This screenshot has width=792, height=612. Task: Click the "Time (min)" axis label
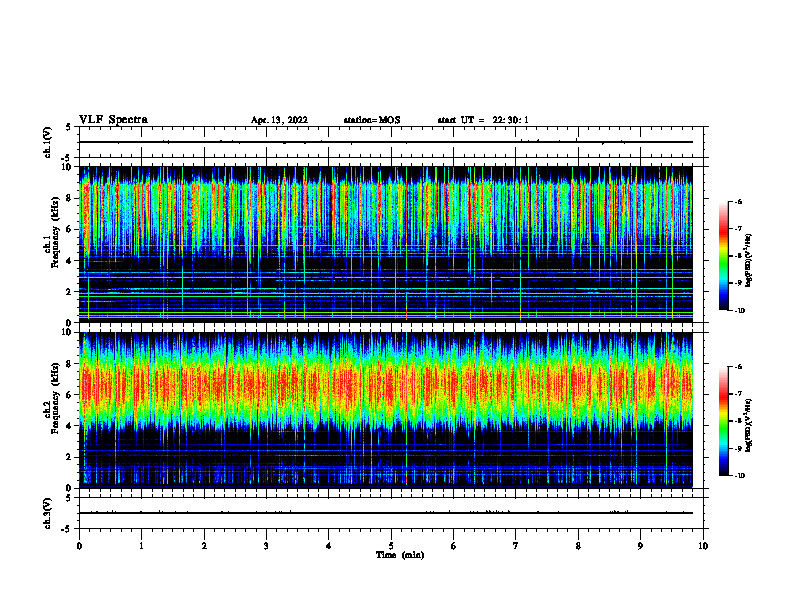click(400, 555)
